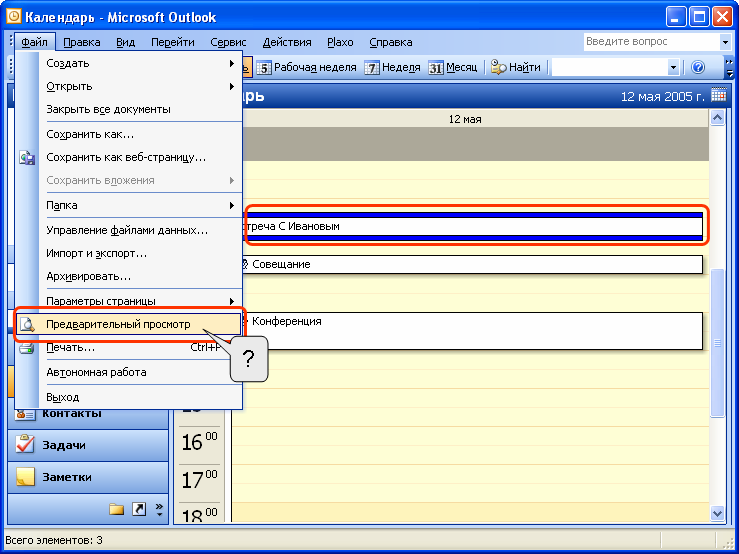This screenshot has width=739, height=554.
Task: Switch to Рабочая неделя view
Action: (x=307, y=67)
